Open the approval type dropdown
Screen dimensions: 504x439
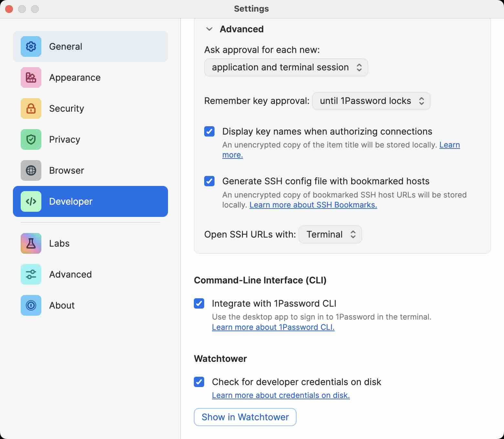tap(286, 67)
